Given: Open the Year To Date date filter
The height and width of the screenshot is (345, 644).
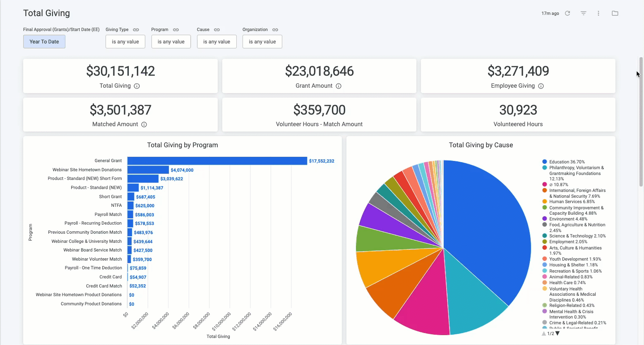Looking at the screenshot, I should pyautogui.click(x=44, y=42).
